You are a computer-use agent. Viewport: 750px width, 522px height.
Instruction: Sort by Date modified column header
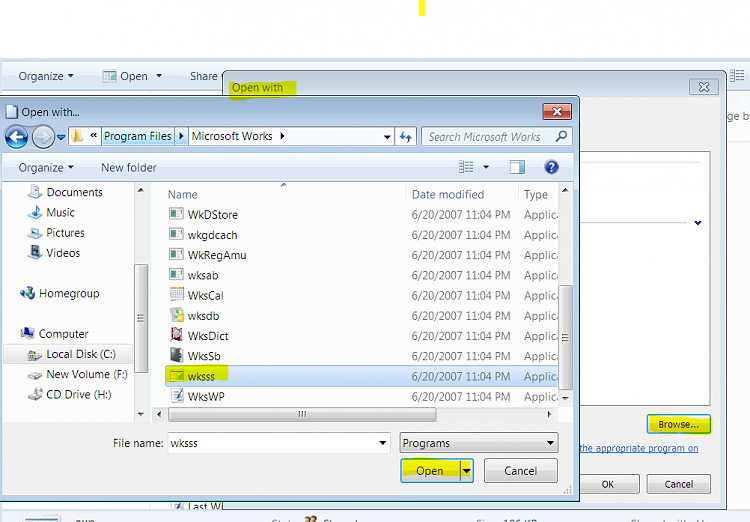point(448,194)
